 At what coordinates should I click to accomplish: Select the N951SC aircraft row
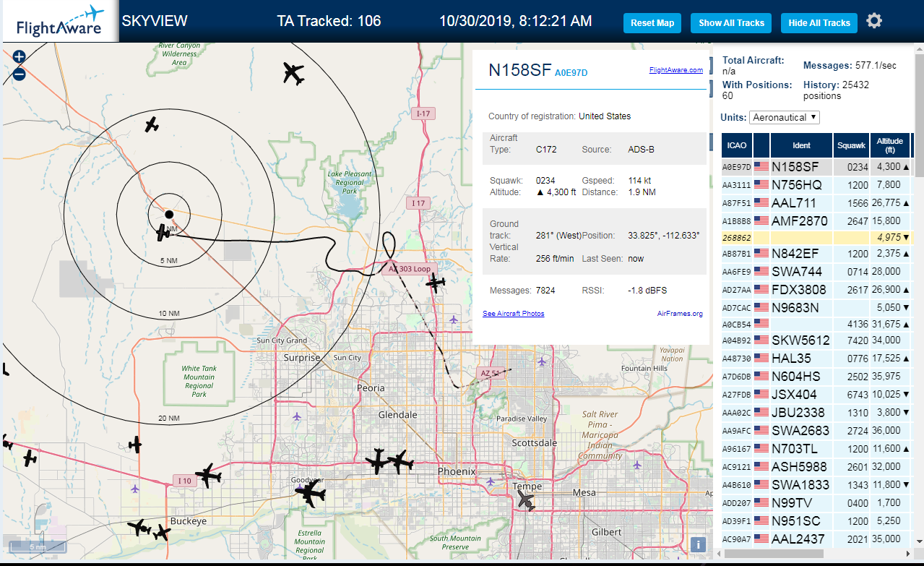click(x=817, y=521)
